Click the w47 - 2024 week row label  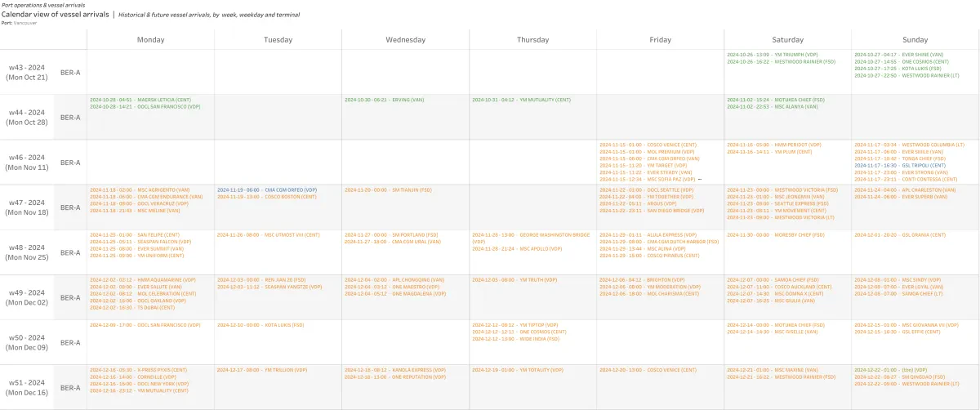pos(27,207)
